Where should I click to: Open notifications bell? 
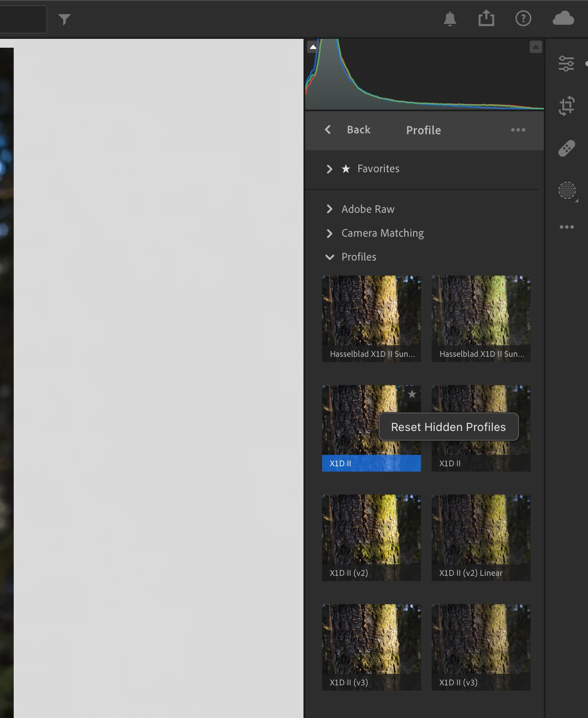click(x=450, y=19)
